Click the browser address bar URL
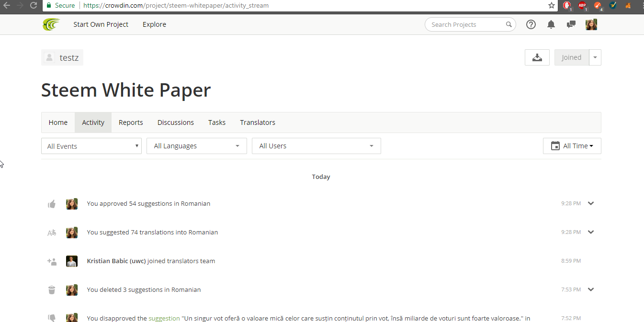This screenshot has height=322, width=644. 176,6
